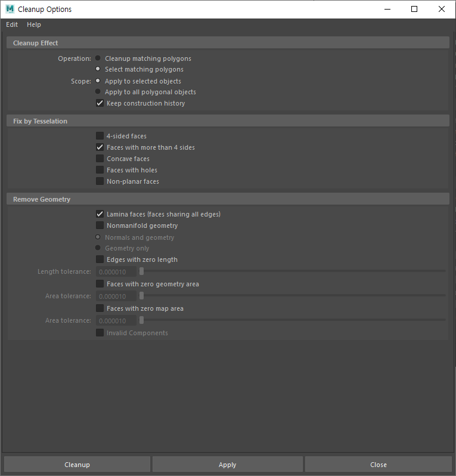Click the Maya logo icon in title bar
The image size is (456, 476).
coord(10,9)
